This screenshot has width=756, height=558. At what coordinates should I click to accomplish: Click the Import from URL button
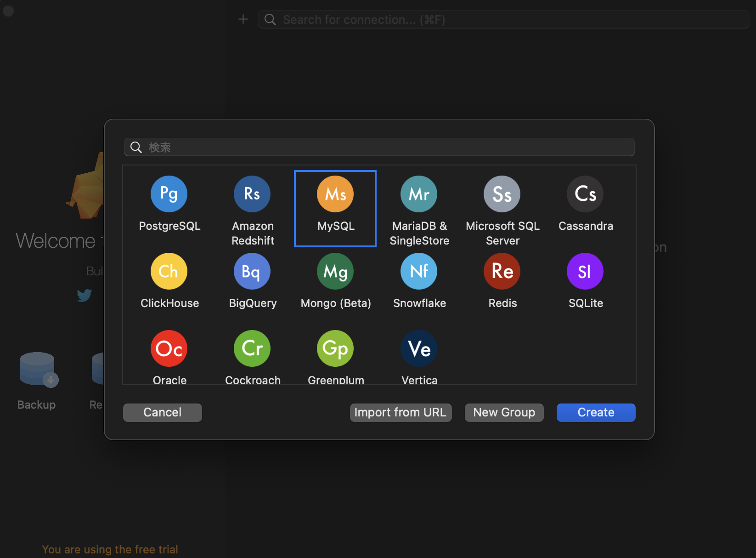(401, 412)
